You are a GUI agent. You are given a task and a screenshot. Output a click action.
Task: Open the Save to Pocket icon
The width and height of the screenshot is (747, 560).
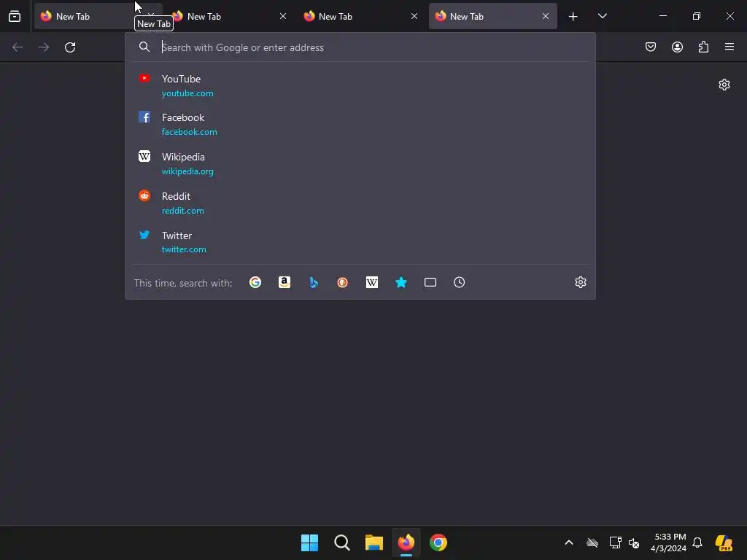coord(651,47)
